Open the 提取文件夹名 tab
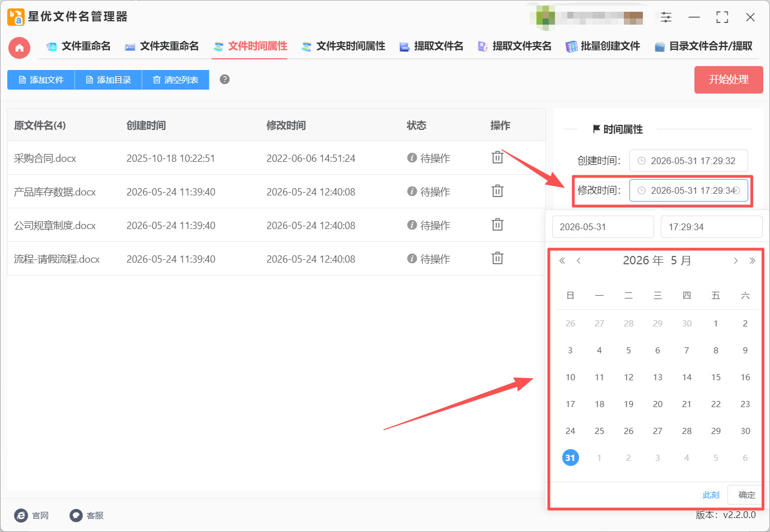The height and width of the screenshot is (532, 770). [514, 46]
